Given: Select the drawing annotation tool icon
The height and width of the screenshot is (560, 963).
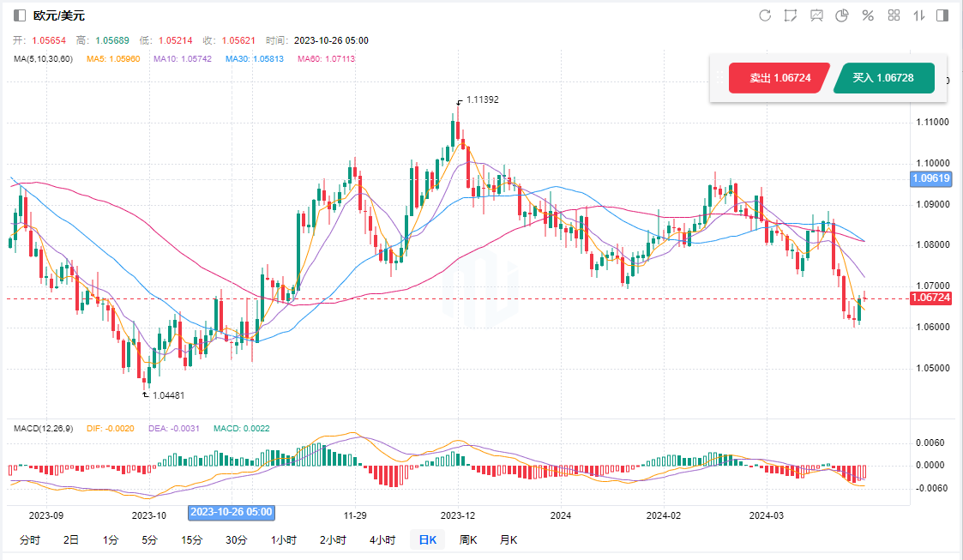Looking at the screenshot, I should tap(791, 15).
